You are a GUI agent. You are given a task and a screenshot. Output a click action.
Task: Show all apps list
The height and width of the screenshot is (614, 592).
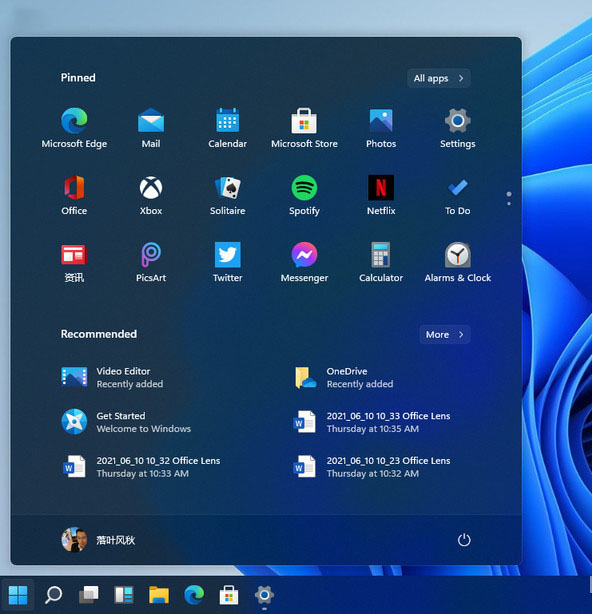(x=439, y=78)
